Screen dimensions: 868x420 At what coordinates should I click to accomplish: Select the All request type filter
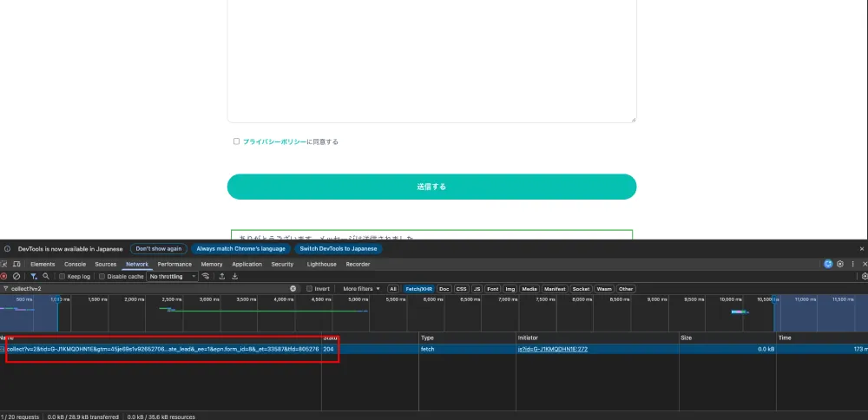click(x=393, y=289)
